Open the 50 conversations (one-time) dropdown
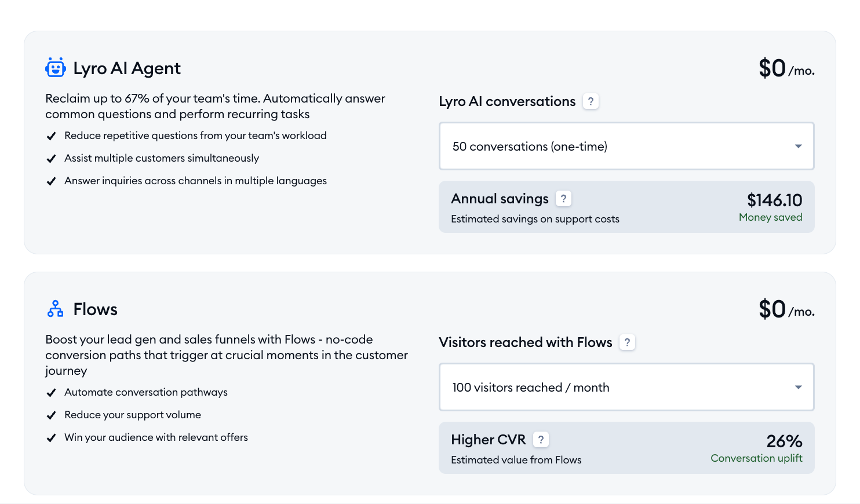The height and width of the screenshot is (504, 860). [626, 146]
